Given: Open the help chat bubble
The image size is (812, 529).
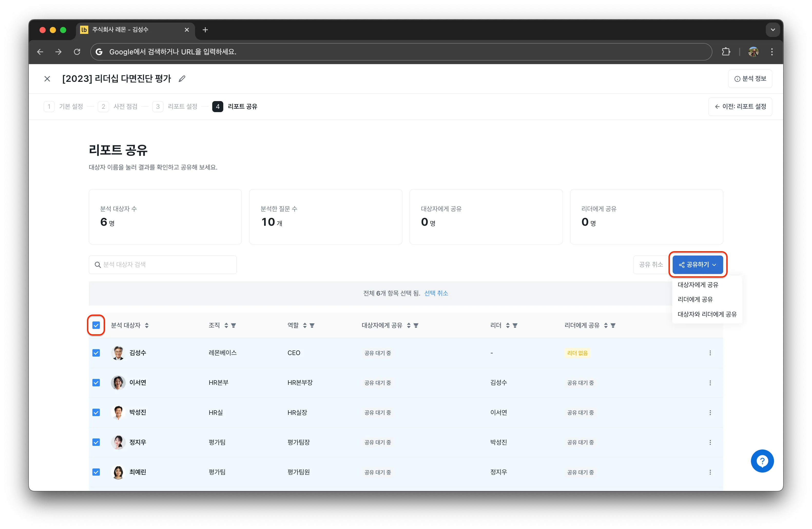Looking at the screenshot, I should pos(762,461).
